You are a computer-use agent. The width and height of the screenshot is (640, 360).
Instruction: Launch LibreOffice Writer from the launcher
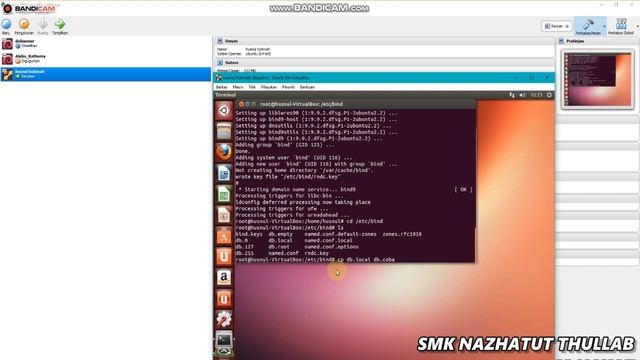224,173
